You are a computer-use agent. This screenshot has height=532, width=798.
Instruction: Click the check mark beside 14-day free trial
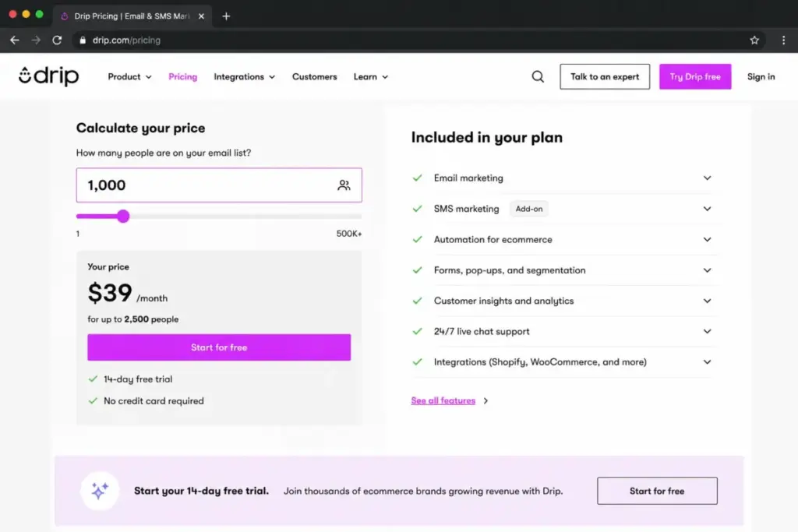[93, 379]
